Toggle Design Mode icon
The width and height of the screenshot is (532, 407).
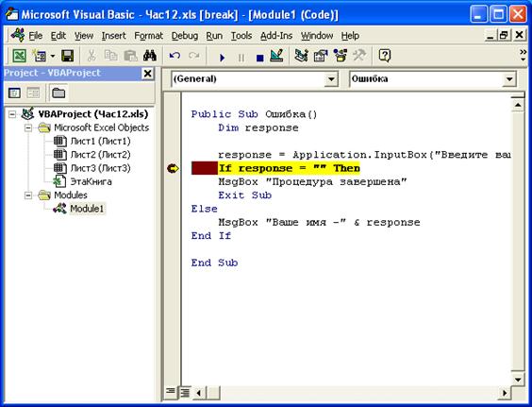(x=276, y=56)
